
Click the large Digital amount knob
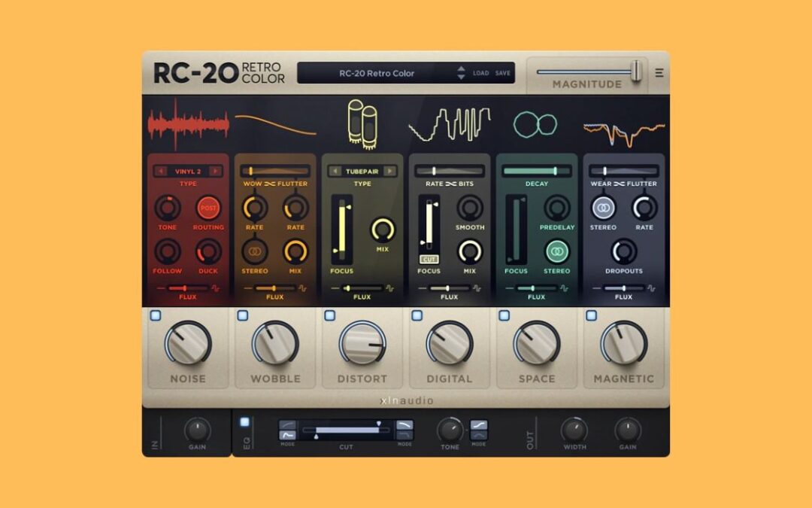(450, 345)
